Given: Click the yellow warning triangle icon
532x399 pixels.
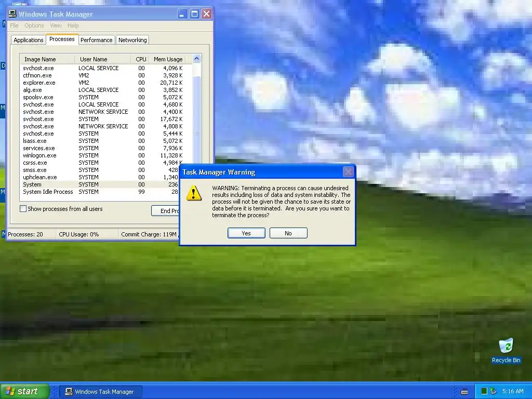Looking at the screenshot, I should pyautogui.click(x=194, y=193).
